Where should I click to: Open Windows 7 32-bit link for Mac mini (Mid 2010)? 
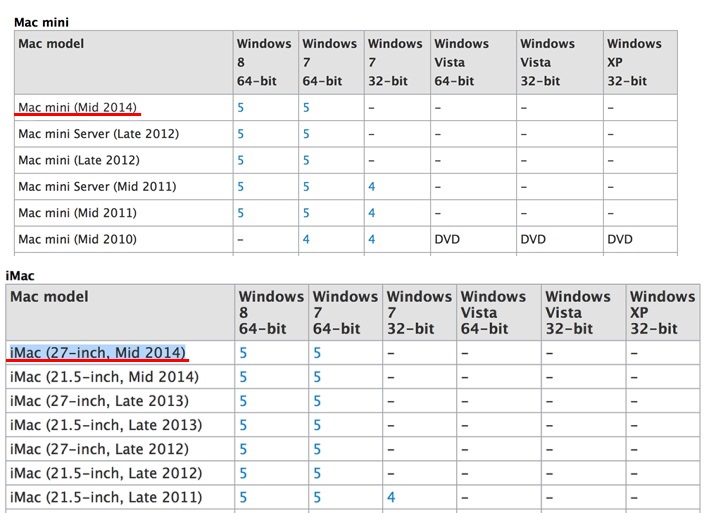372,239
